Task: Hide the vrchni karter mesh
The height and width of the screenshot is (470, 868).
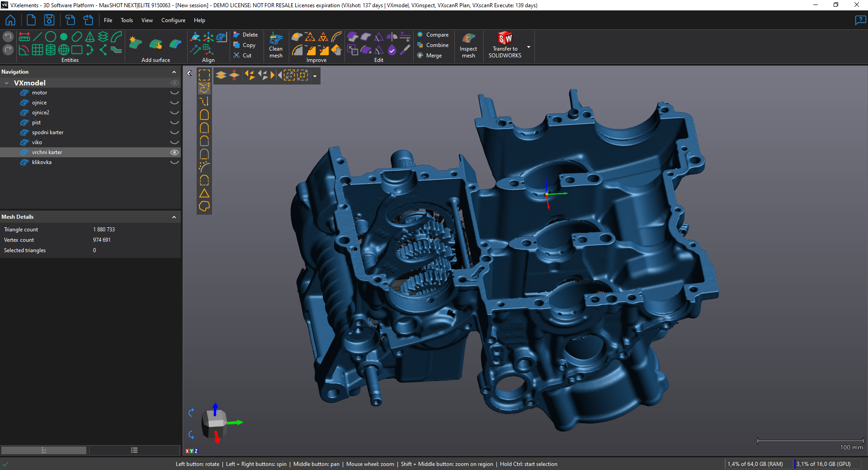Action: point(174,152)
